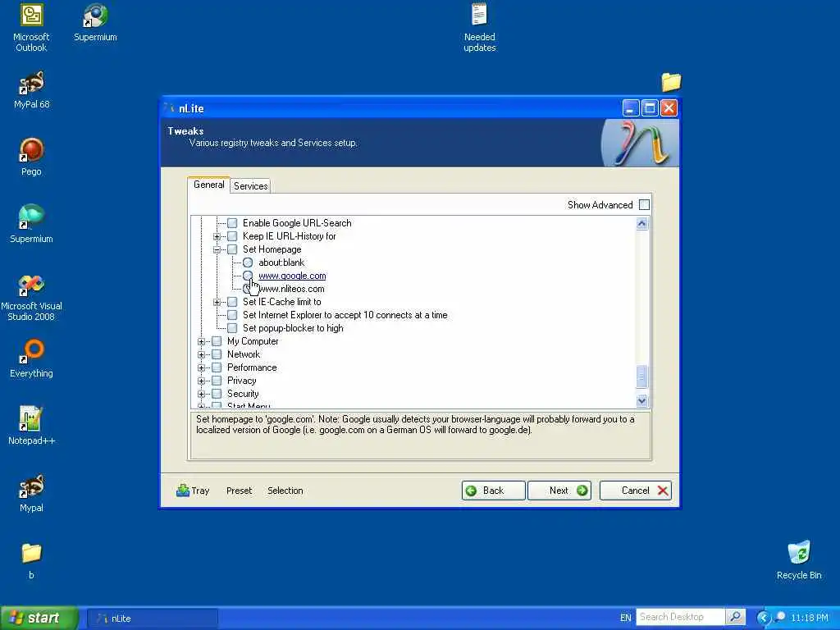Enable the Show Advanced checkbox
The width and height of the screenshot is (840, 630).
click(x=645, y=204)
